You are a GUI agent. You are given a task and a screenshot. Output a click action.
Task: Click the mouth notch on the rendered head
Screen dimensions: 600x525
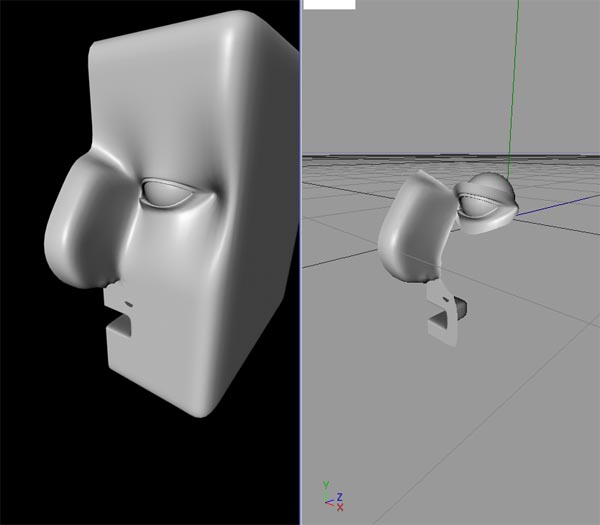[x=122, y=326]
